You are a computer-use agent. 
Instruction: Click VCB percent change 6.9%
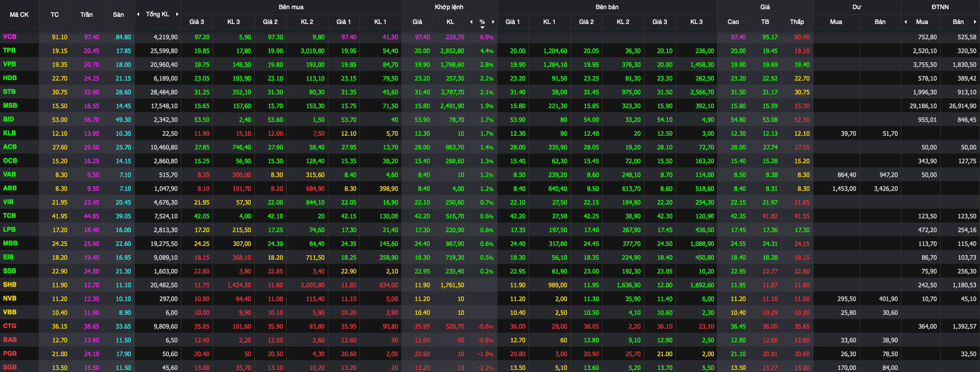(487, 37)
